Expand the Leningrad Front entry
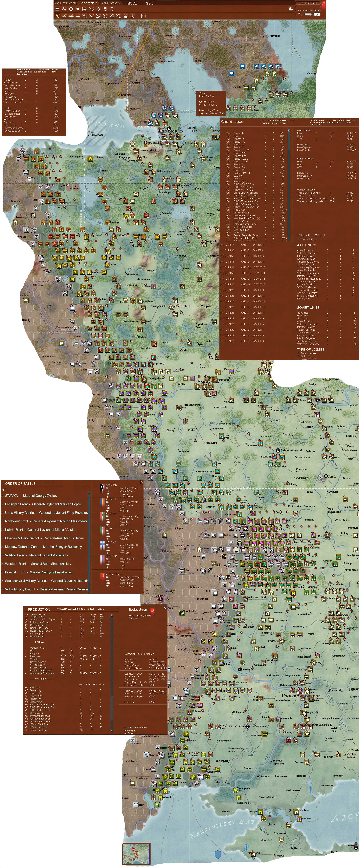 [3, 504]
